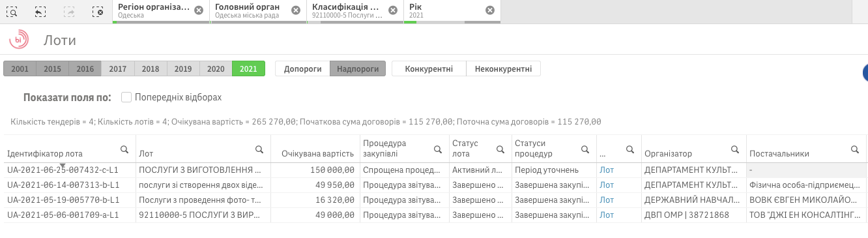The width and height of the screenshot is (868, 238).
Task: Clear all selections icon
Action: [x=98, y=11]
